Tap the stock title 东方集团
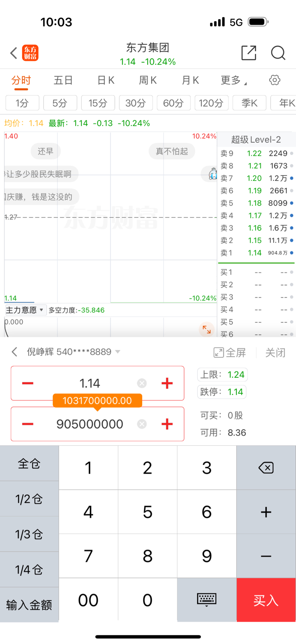Screen dimensions: 296x644 pos(148,47)
